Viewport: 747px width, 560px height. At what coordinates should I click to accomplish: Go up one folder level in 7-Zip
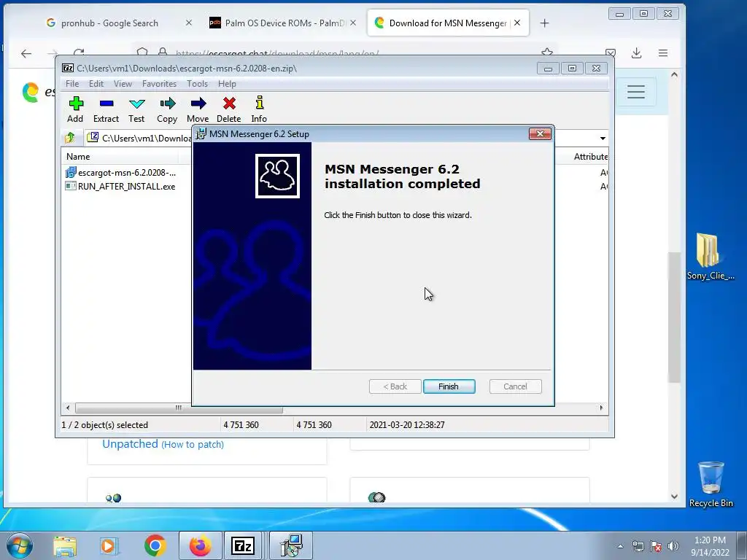point(70,138)
